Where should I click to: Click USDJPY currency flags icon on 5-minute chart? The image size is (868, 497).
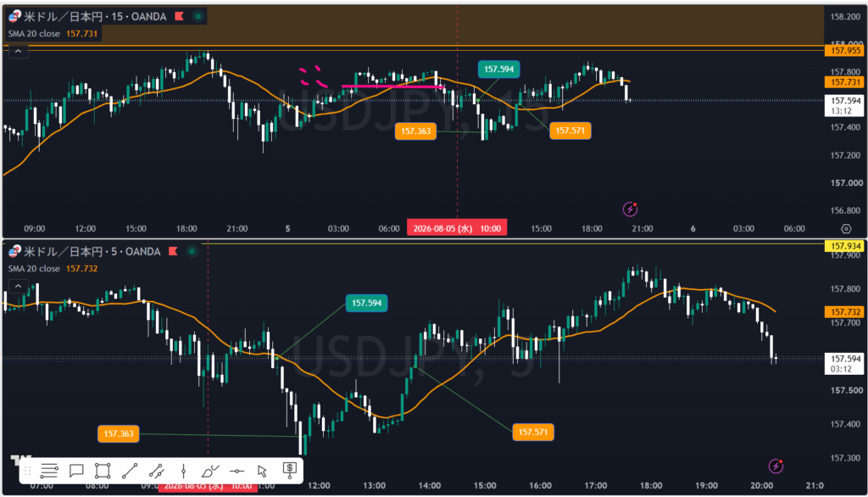click(14, 251)
